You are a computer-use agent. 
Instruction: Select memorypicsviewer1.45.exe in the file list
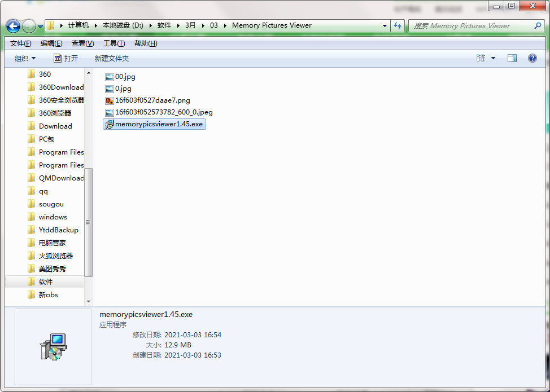154,124
